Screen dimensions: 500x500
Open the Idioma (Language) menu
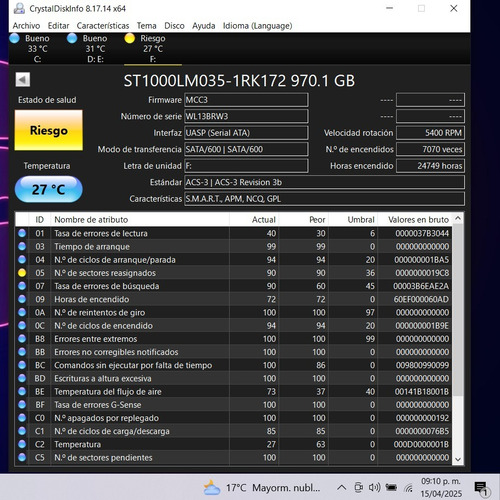click(x=257, y=26)
